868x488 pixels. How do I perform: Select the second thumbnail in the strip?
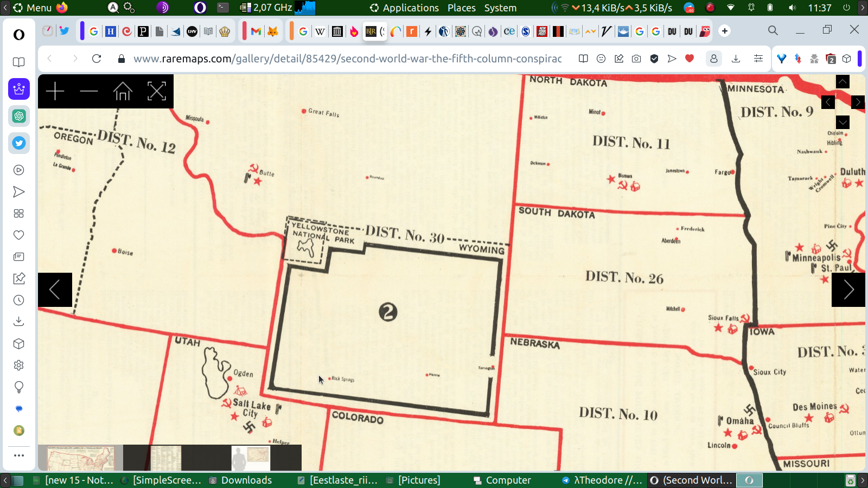click(166, 458)
